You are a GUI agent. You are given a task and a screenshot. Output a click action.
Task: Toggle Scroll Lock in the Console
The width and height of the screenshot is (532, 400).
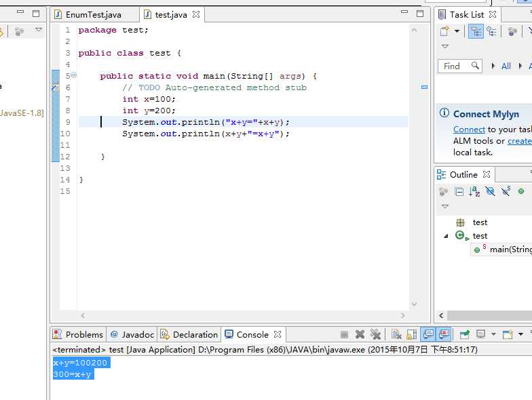(411, 335)
